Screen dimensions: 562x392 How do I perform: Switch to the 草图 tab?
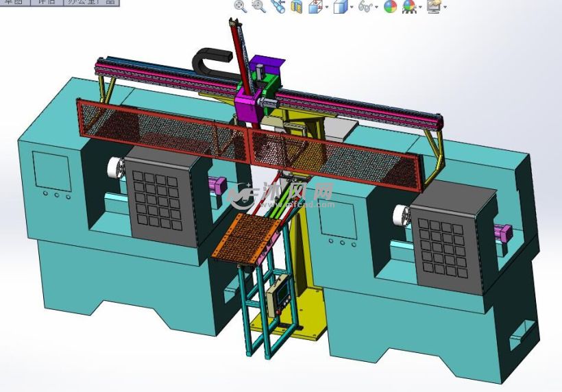pos(14,2)
